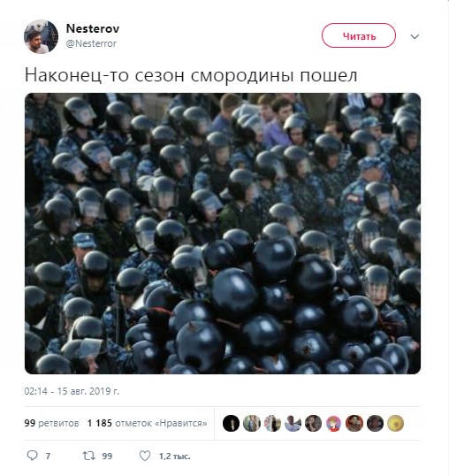
Task: Enlarge the riot police currant image
Action: (x=223, y=234)
